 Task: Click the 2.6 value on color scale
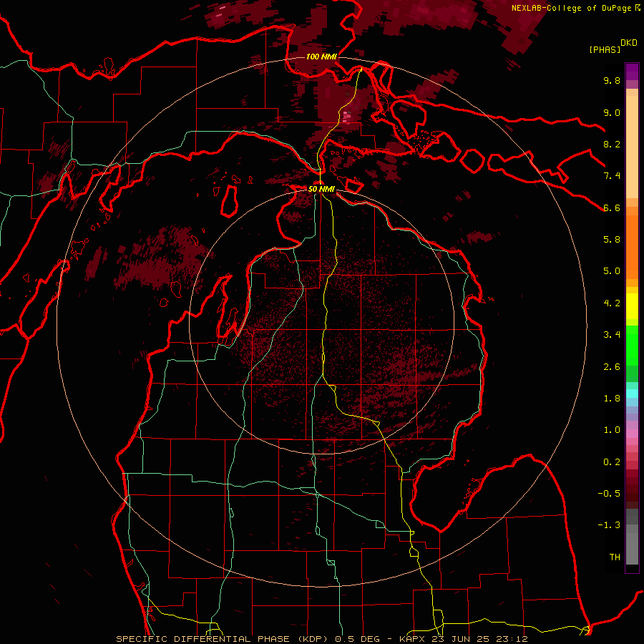612,367
